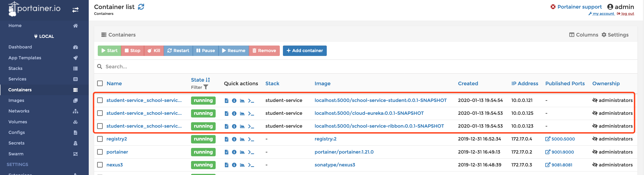Refresh the container list icon
644x175 pixels.
click(x=141, y=7)
